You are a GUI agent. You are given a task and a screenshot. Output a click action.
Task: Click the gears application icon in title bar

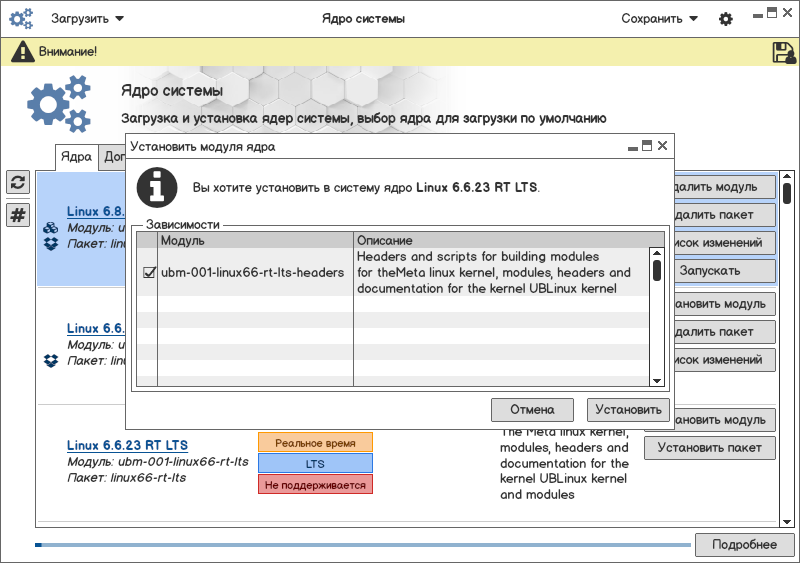point(21,19)
